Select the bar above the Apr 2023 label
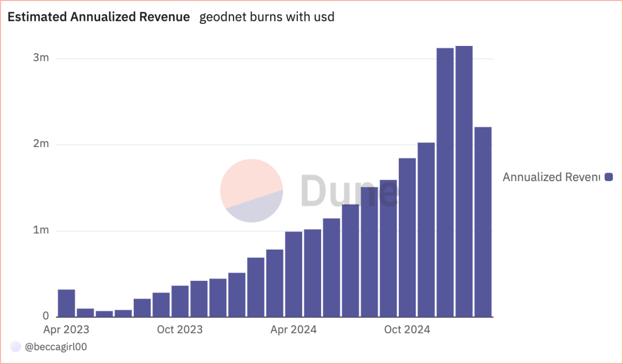This screenshot has width=623, height=364. tap(66, 303)
